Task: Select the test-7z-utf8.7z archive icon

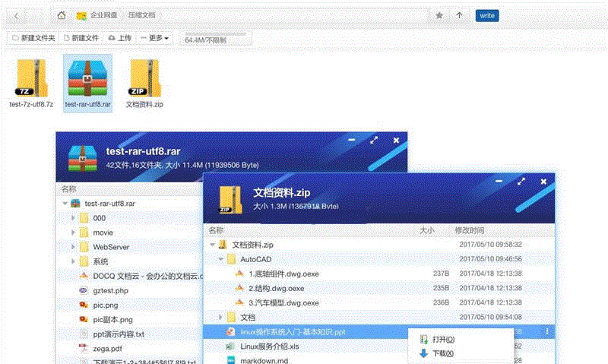Action: 31,79
